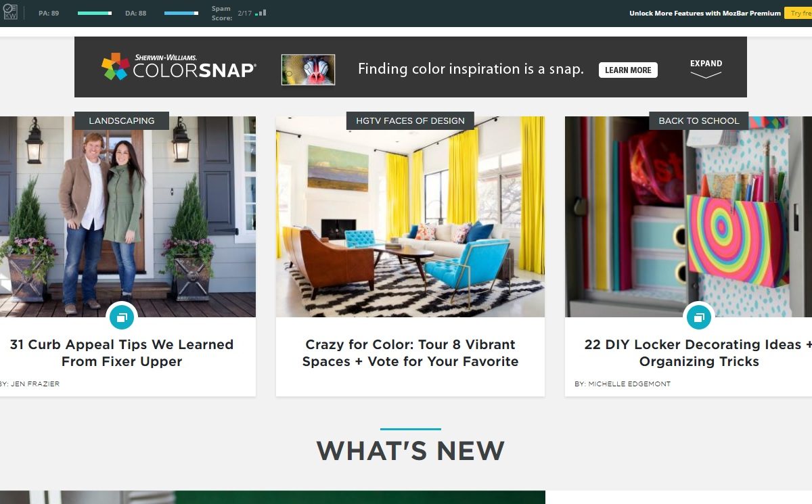Click the Try free MozBar Premium button
Image resolution: width=812 pixels, height=504 pixels.
coord(798,13)
